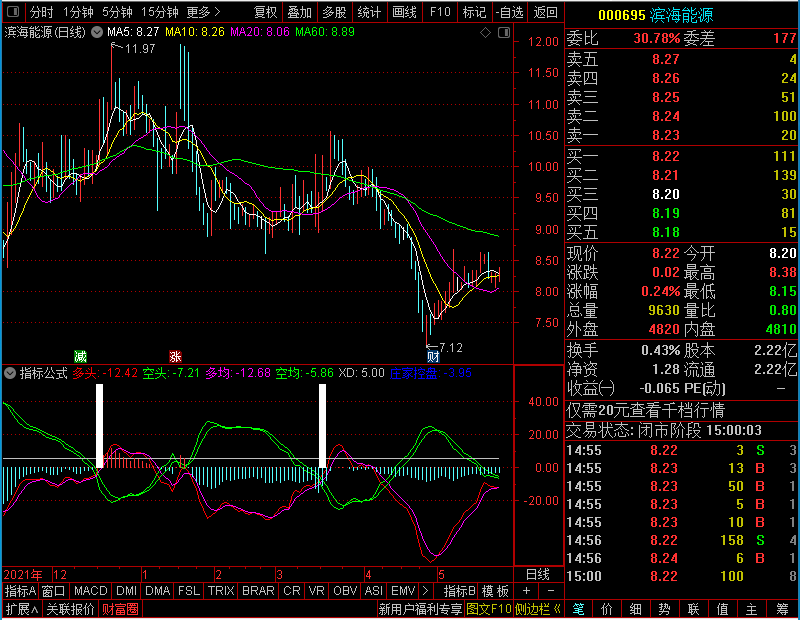Open 统计 statistics tool
The image size is (800, 620).
coord(369,12)
